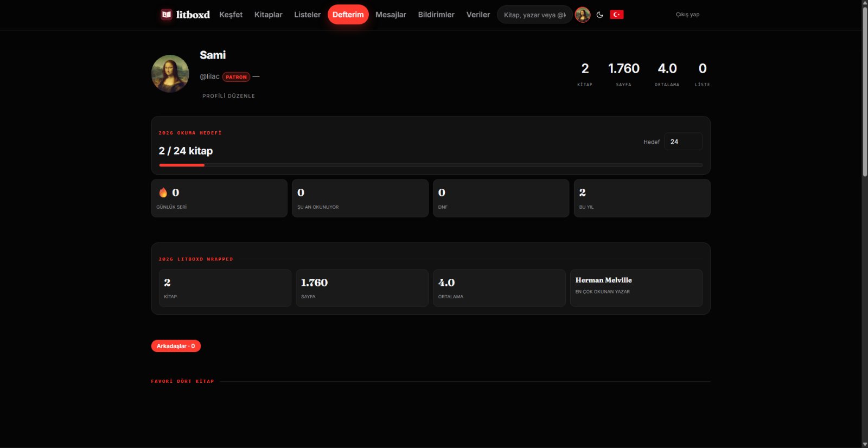This screenshot has height=448, width=868.
Task: Click the page vertical scrollbar thumb
Action: (x=865, y=91)
